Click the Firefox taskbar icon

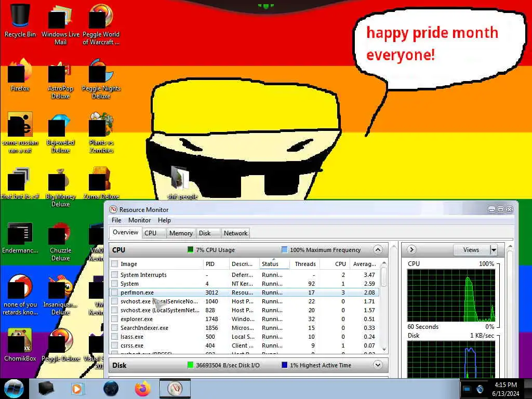(142, 389)
